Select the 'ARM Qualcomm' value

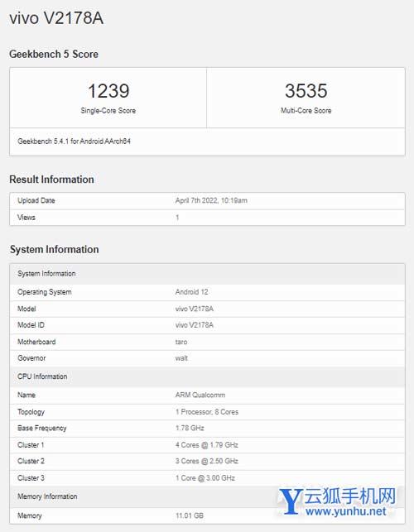(200, 395)
